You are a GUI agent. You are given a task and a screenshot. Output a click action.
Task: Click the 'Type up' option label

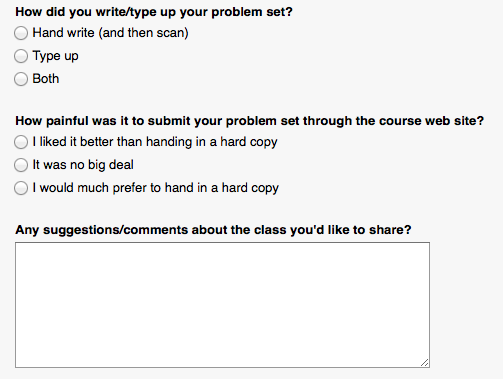coord(55,56)
